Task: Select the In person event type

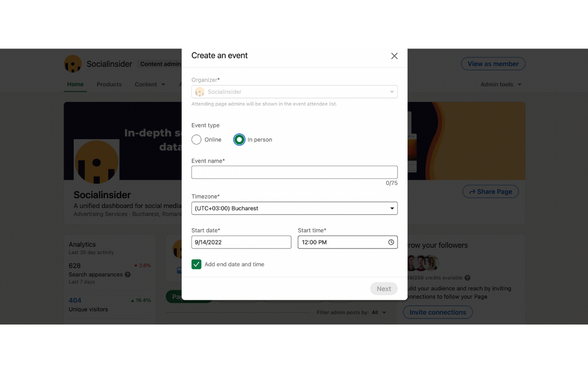Action: (x=239, y=140)
